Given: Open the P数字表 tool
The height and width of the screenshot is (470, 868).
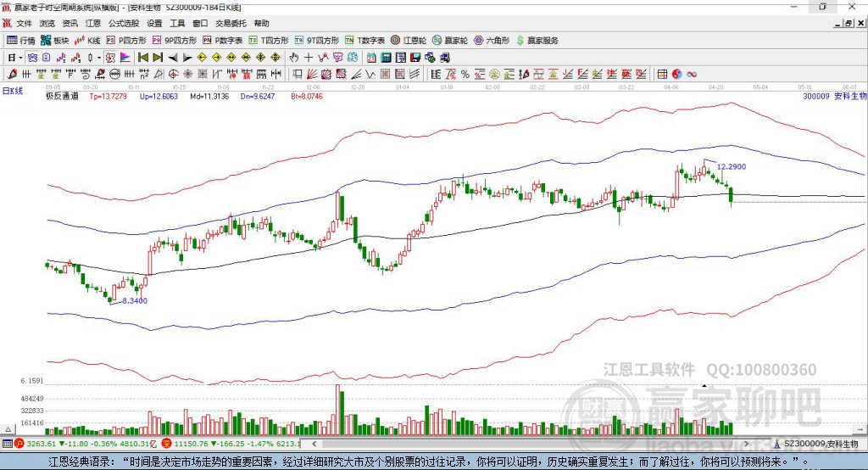Looking at the screenshot, I should 223,41.
